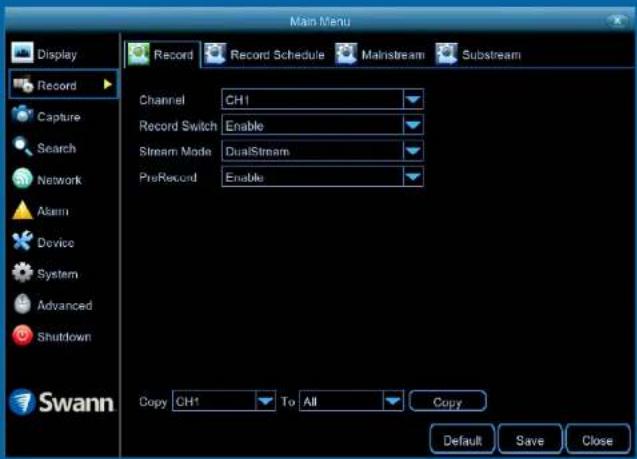Expand the Channel dropdown arrow
637x459 pixels.
pos(413,100)
